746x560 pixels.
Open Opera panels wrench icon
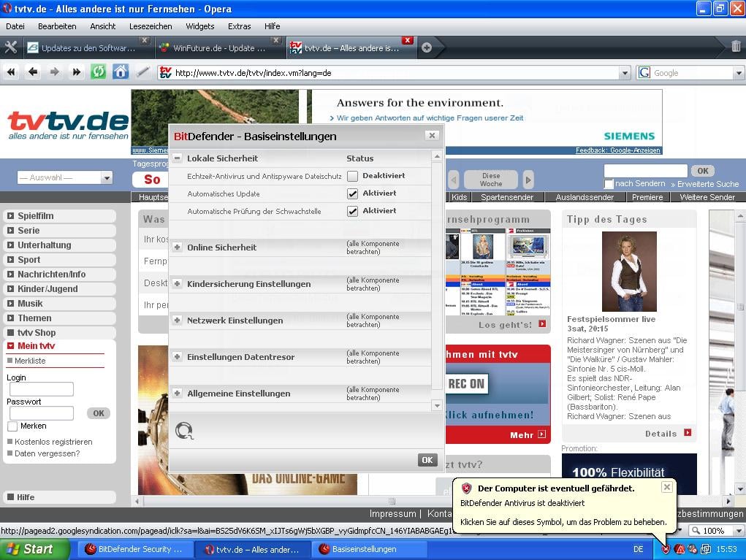point(10,47)
